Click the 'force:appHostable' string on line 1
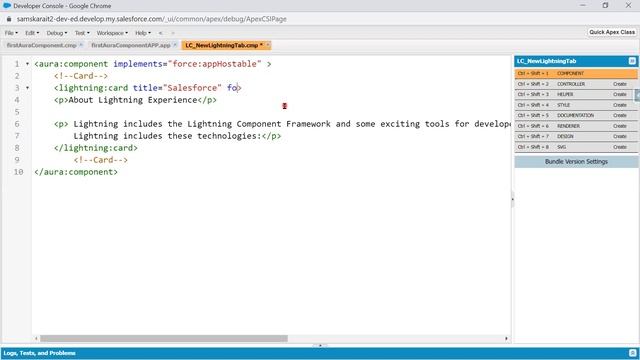 click(215, 64)
